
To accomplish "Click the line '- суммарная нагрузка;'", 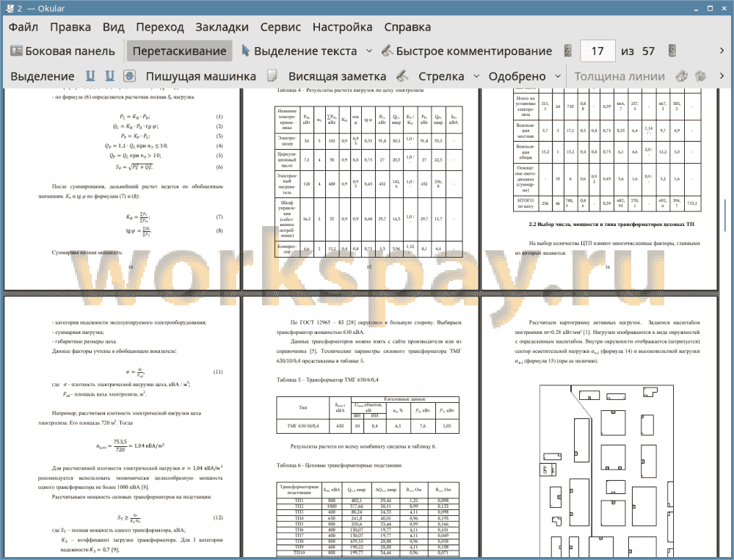I will point(79,332).
